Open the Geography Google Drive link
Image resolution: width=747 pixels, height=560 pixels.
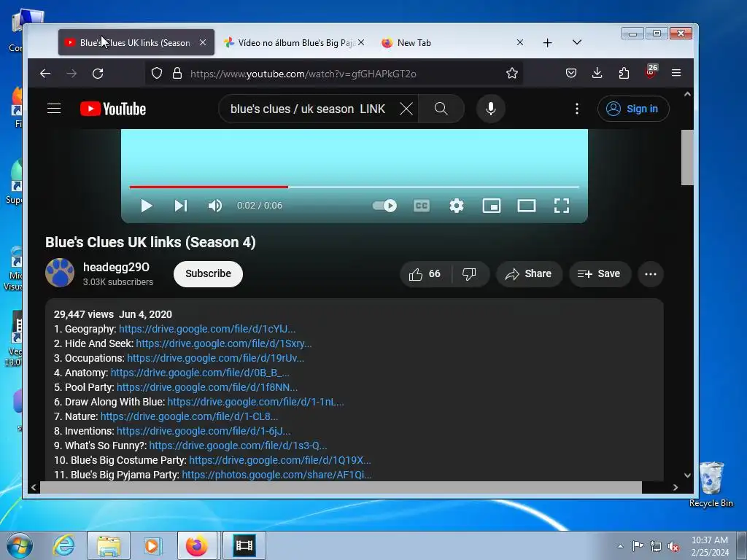pos(207,329)
